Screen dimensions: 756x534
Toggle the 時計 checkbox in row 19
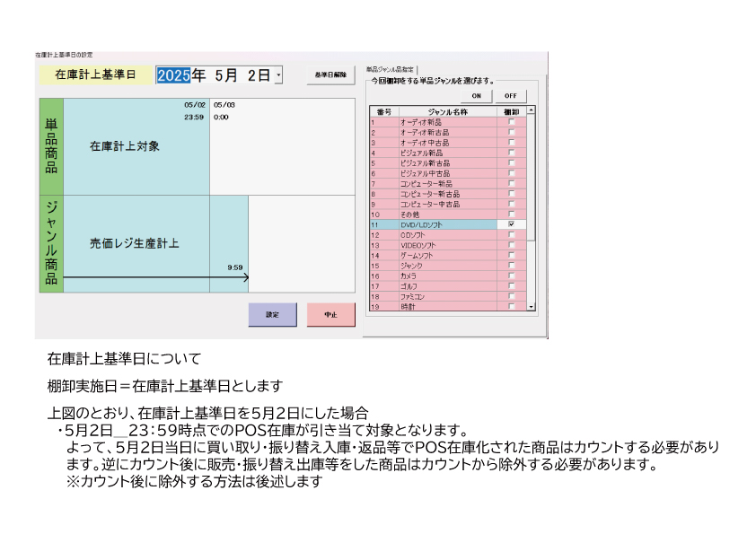511,306
